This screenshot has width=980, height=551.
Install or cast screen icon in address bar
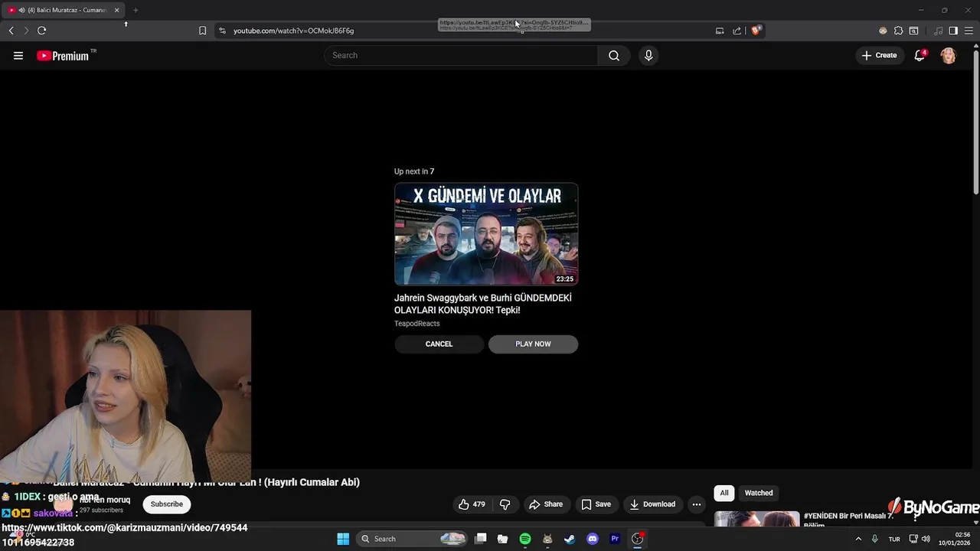719,31
